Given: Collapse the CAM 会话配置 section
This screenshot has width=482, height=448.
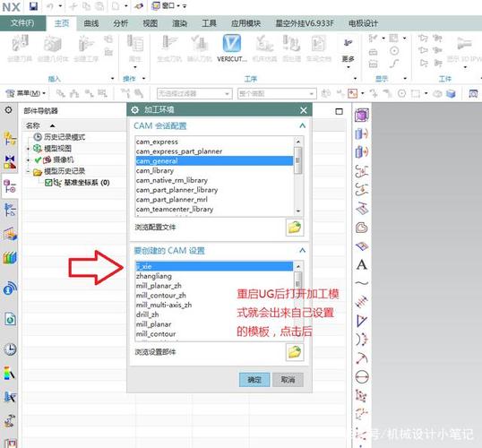Looking at the screenshot, I should 302,125.
